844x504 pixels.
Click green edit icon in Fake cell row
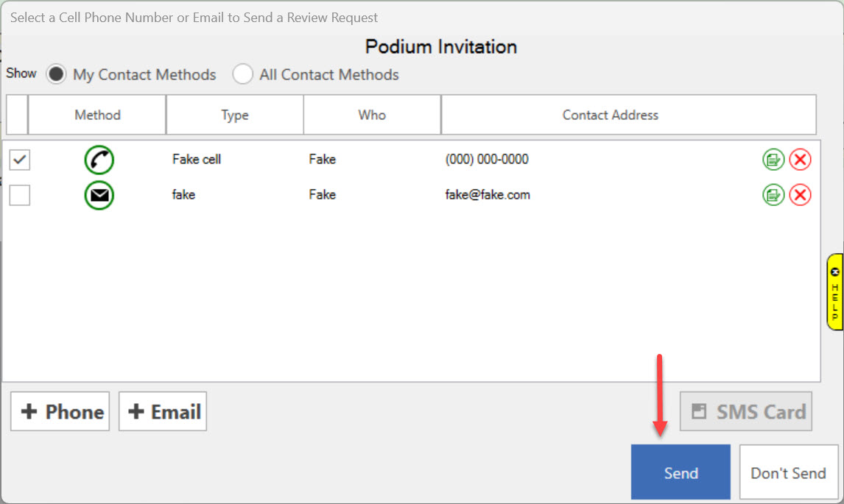773,160
